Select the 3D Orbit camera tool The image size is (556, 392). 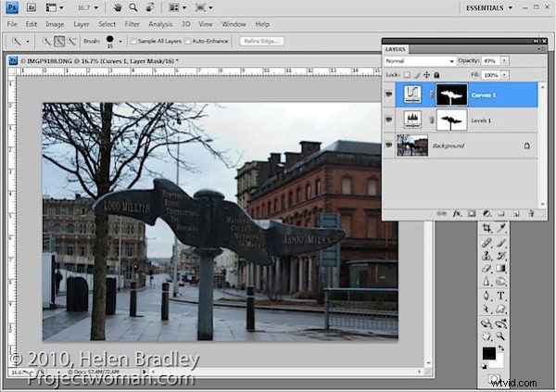point(500,323)
